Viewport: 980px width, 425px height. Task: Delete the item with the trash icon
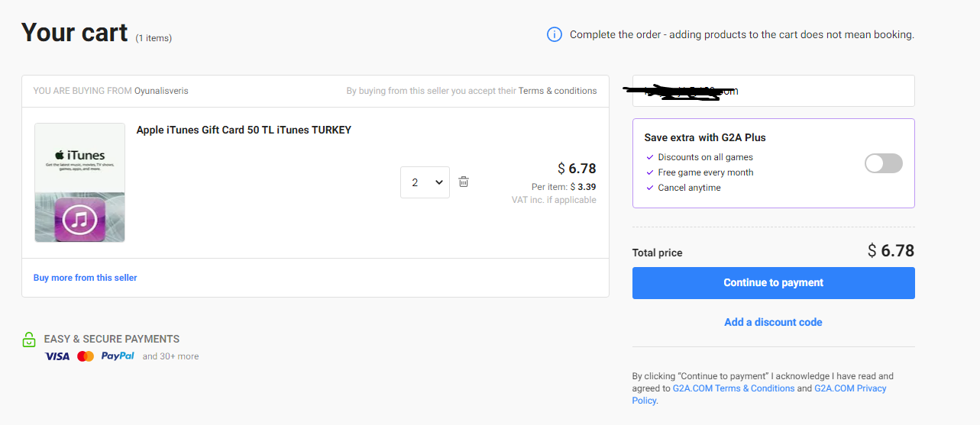[x=464, y=182]
